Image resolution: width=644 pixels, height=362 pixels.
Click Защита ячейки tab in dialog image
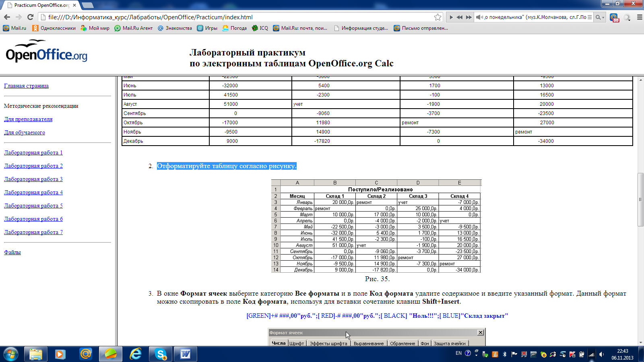coord(450,343)
